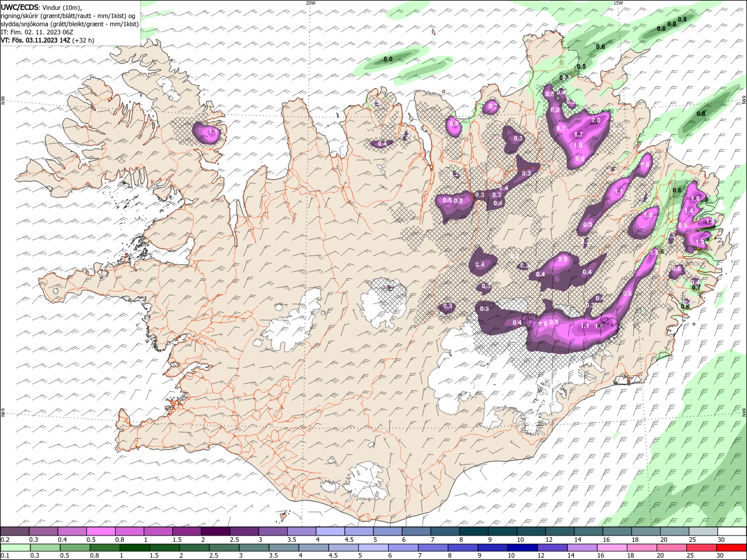Screen dimensions: 747x560
Task: Click the light pink rain swatch labeled 16
Action: tap(612, 548)
